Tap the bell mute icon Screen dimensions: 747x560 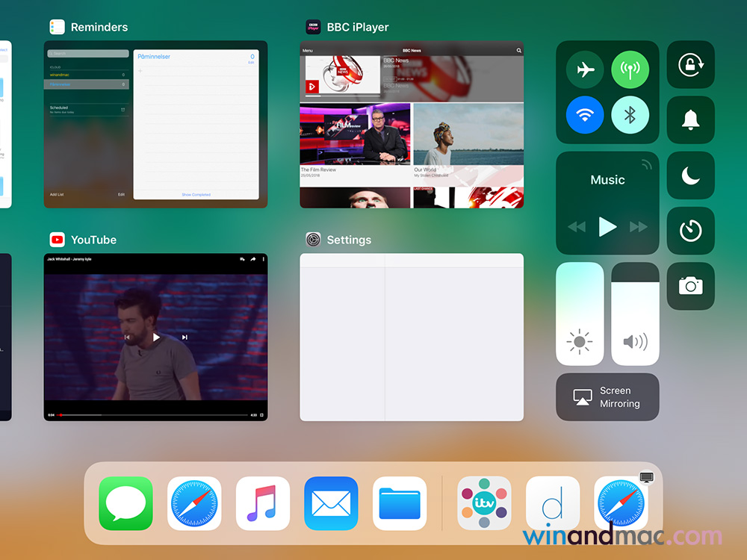[690, 119]
